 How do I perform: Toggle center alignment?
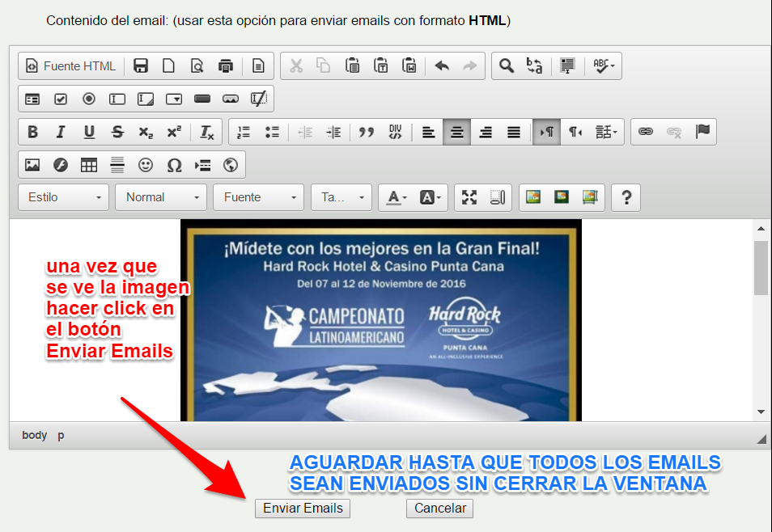coord(457,132)
